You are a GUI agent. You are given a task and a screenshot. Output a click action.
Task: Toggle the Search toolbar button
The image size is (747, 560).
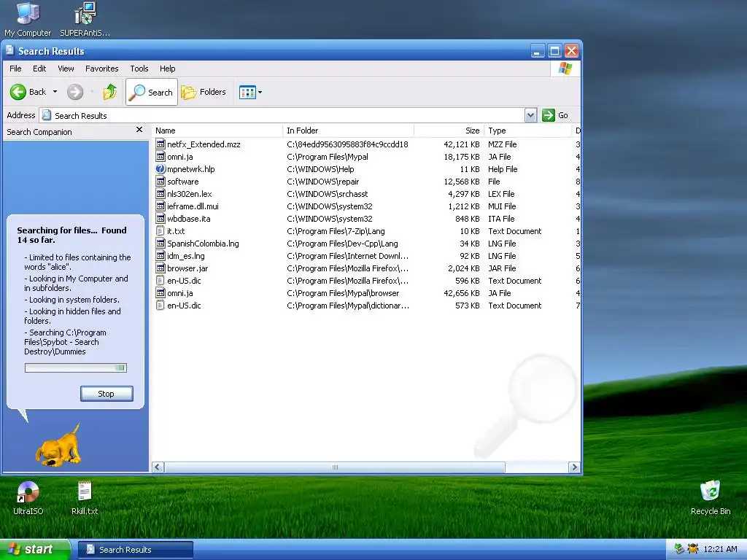(152, 92)
